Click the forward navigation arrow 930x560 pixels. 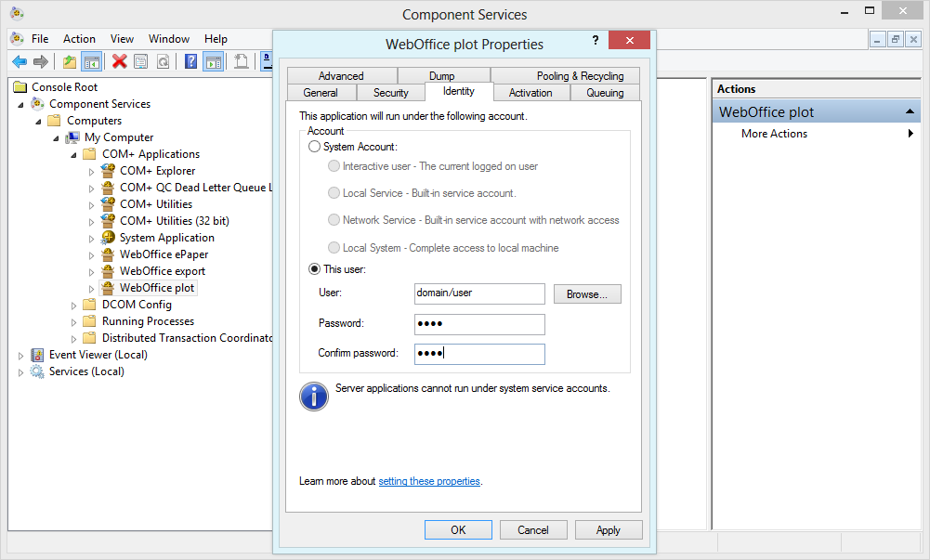pyautogui.click(x=42, y=61)
